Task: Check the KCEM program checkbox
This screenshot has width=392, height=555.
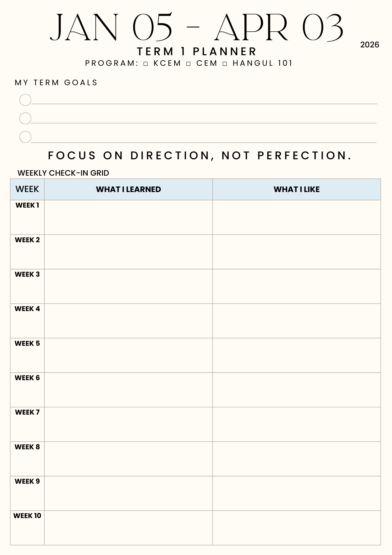Action: click(146, 64)
